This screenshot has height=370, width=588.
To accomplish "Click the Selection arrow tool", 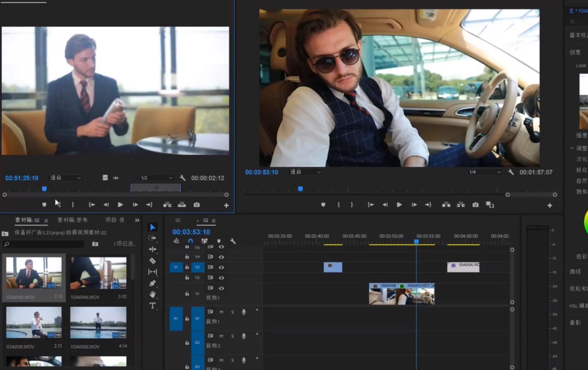I will click(x=152, y=227).
